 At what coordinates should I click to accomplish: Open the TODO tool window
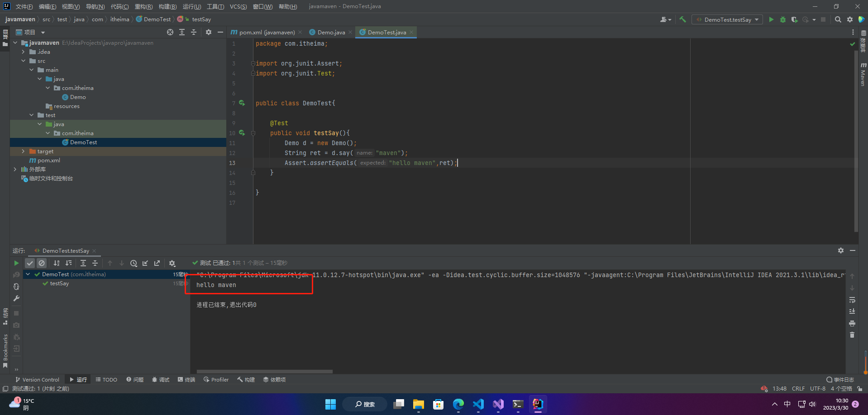coord(106,380)
